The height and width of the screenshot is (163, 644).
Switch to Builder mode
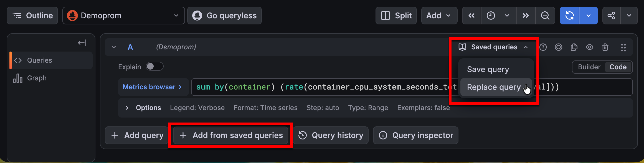pos(589,67)
